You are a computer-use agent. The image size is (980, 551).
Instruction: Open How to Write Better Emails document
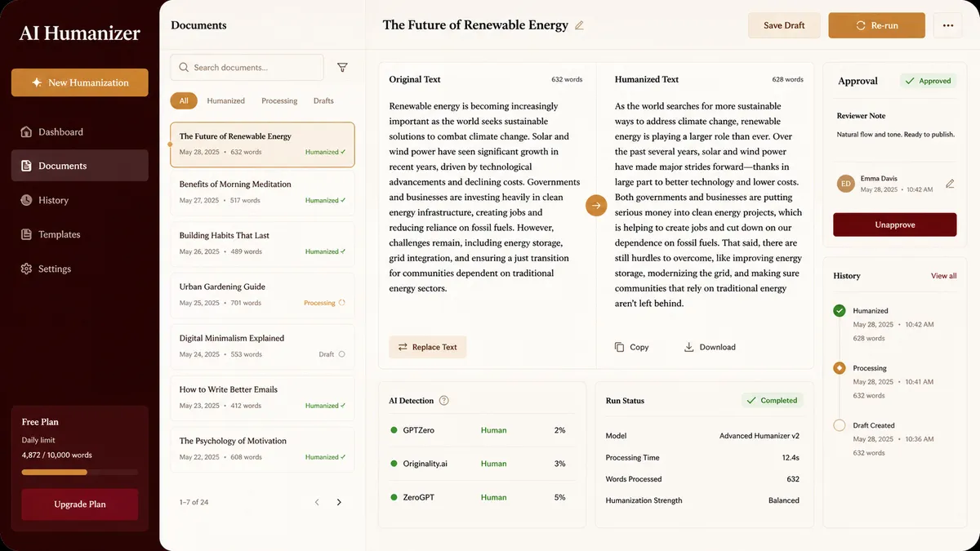pos(262,398)
